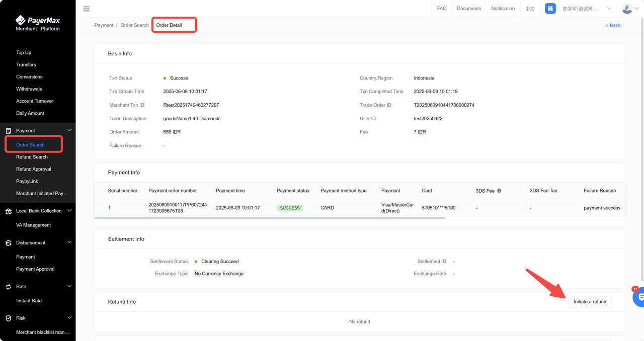Image resolution: width=644 pixels, height=341 pixels.
Task: Open Refund Approval in sidebar
Action: point(34,169)
